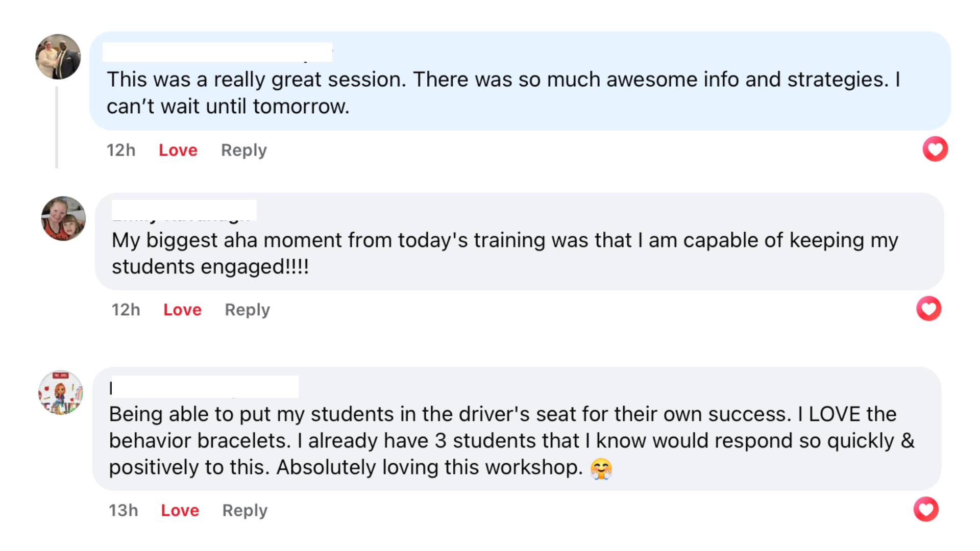This screenshot has width=980, height=551.
Task: Click the hugging emoji in workshop comment
Action: pyautogui.click(x=601, y=468)
